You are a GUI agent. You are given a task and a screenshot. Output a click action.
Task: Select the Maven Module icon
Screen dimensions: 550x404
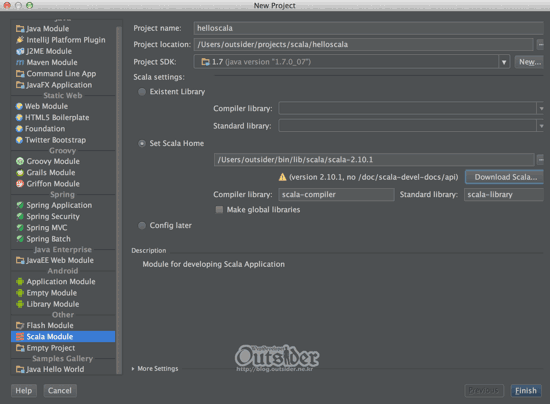20,62
